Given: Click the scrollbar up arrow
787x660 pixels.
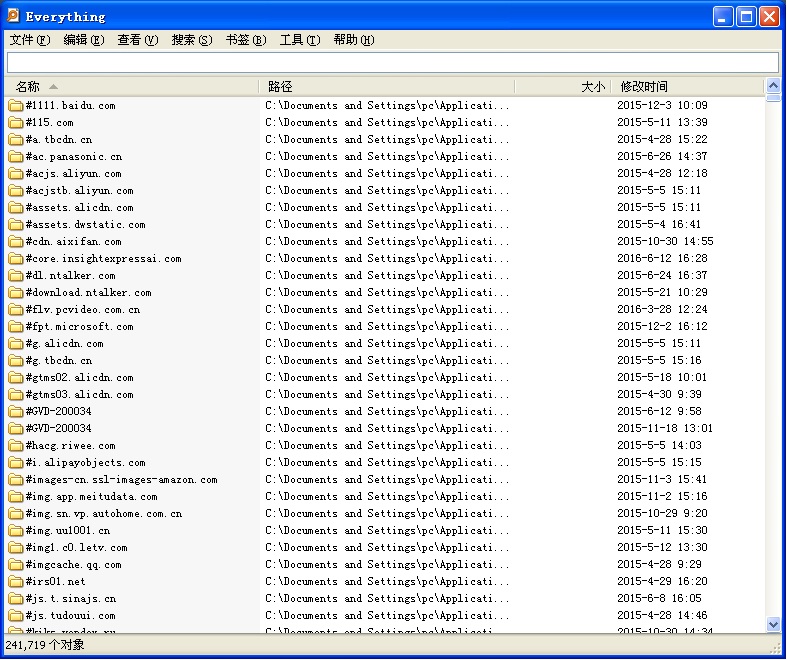Looking at the screenshot, I should tap(773, 86).
